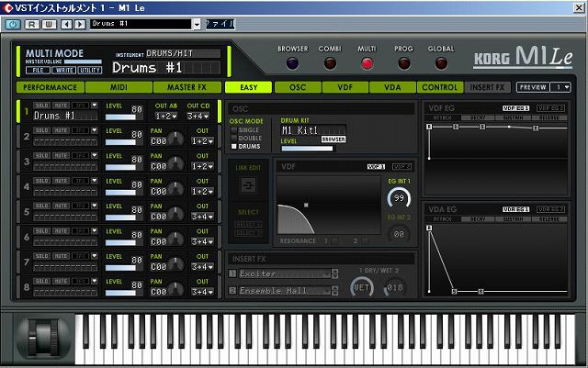
Task: Solo part 1 Drums #1
Action: tap(41, 106)
